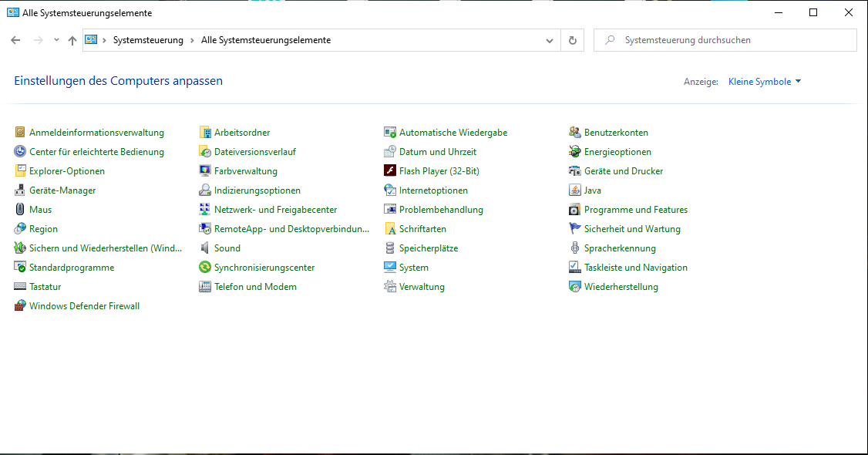868x455 pixels.
Task: Open the Region globe icon
Action: [x=20, y=228]
